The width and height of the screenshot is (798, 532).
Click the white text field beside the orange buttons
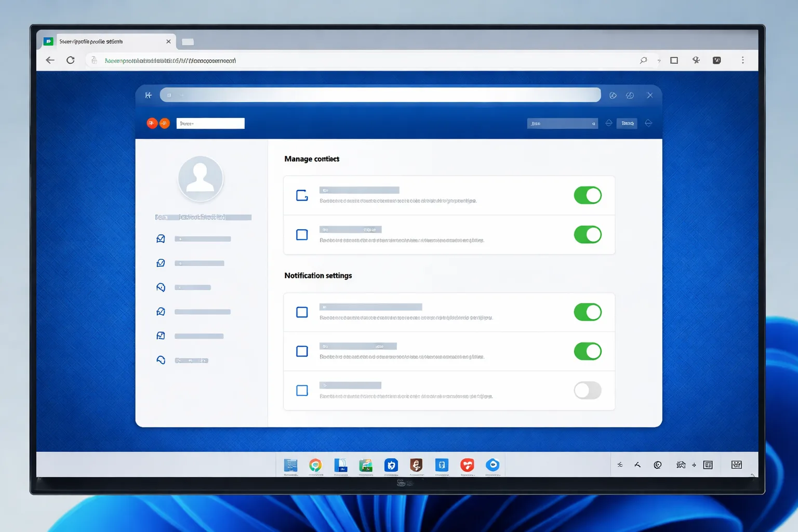[210, 123]
